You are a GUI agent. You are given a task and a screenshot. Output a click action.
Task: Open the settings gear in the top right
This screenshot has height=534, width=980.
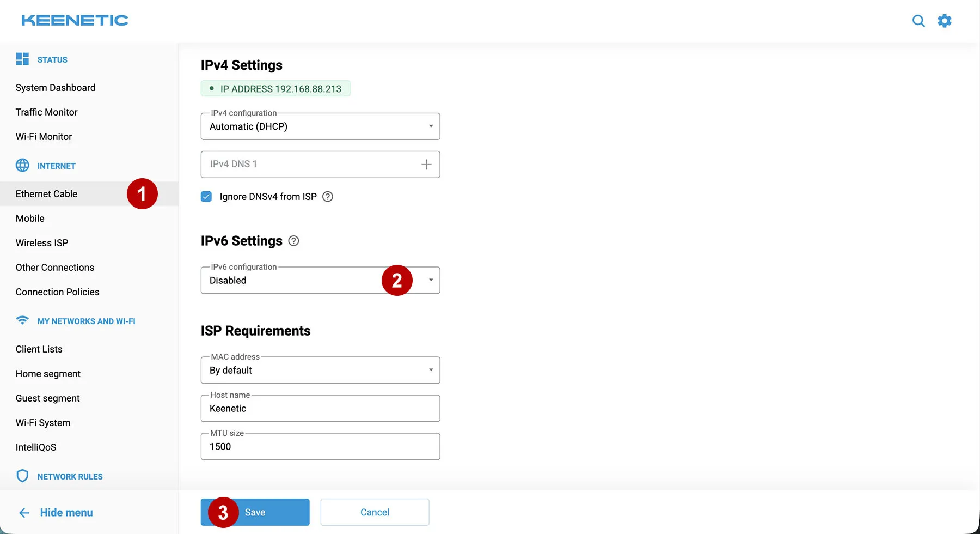coord(945,21)
